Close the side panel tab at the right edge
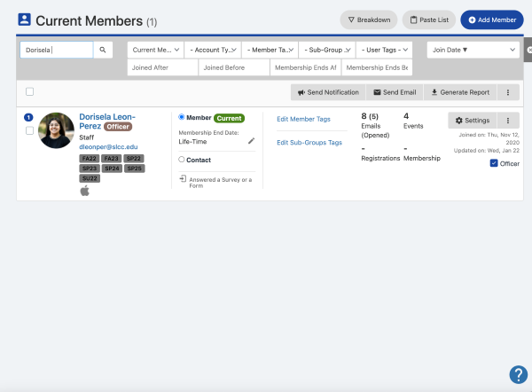532x392 pixels. (x=528, y=50)
